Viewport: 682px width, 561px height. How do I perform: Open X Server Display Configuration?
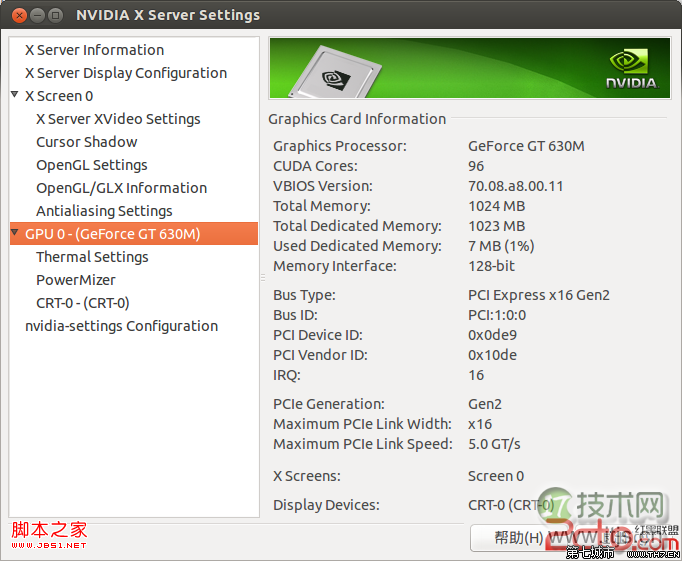pyautogui.click(x=125, y=73)
